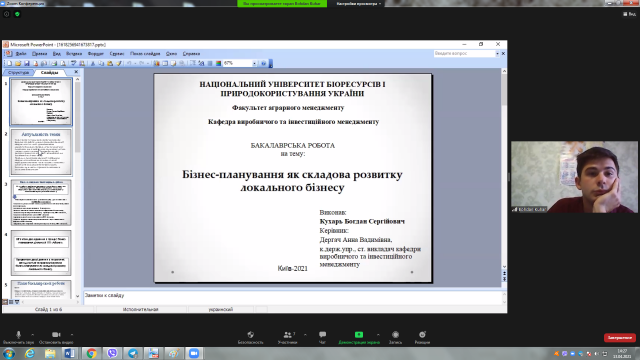
Task: Switch to the Структура tab
Action: 18,72
